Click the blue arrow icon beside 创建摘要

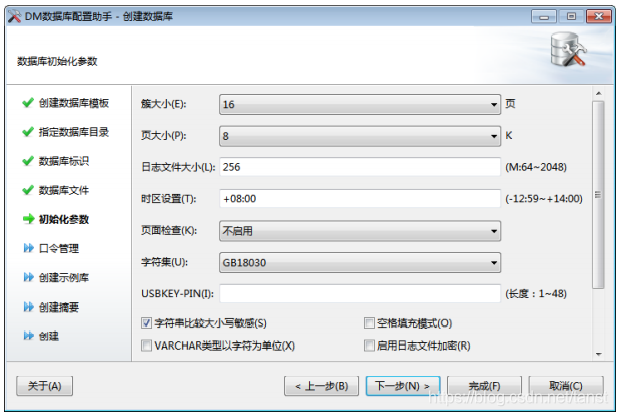click(x=28, y=307)
